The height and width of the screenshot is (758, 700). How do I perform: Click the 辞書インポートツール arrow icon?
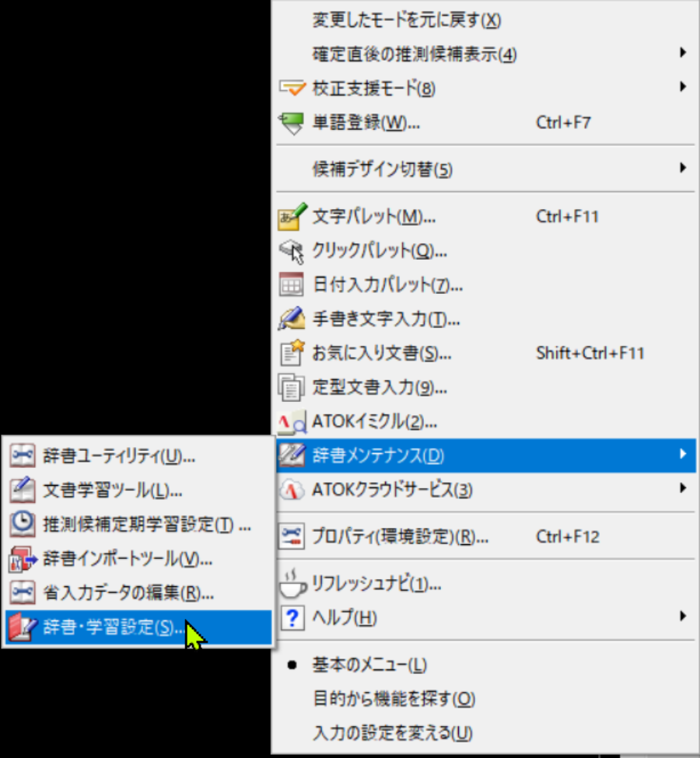23,559
